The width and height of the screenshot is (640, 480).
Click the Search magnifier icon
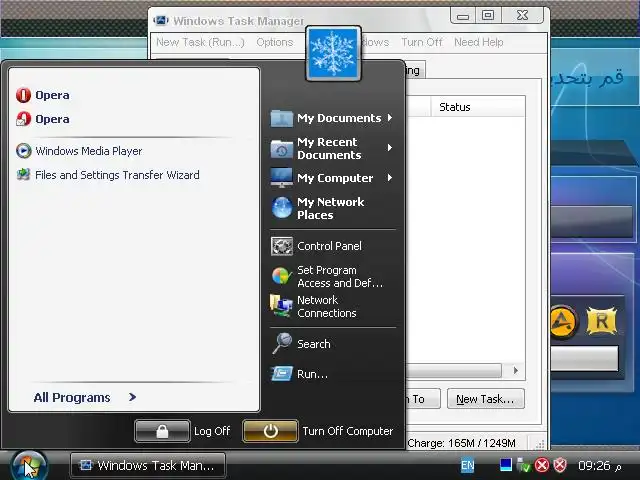(x=282, y=344)
